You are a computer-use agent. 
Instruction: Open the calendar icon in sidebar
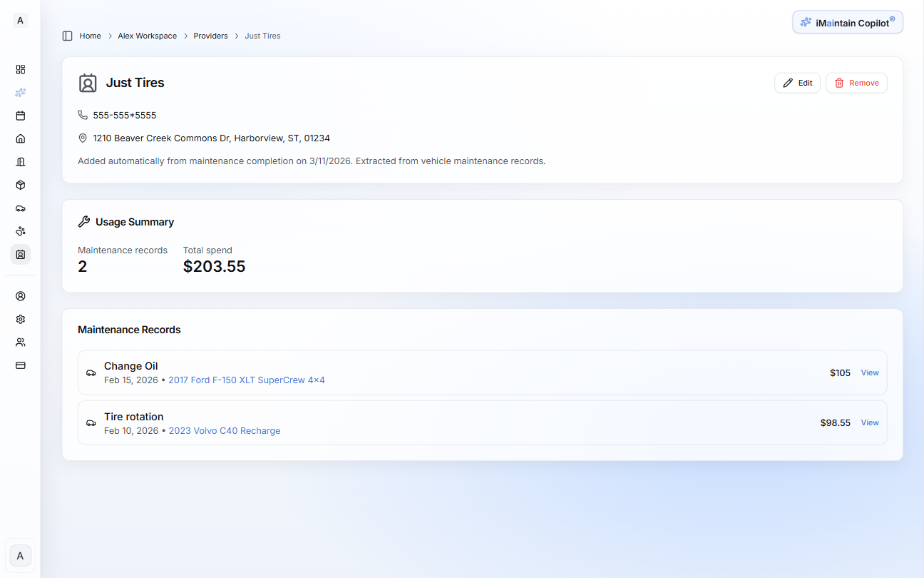pos(21,116)
